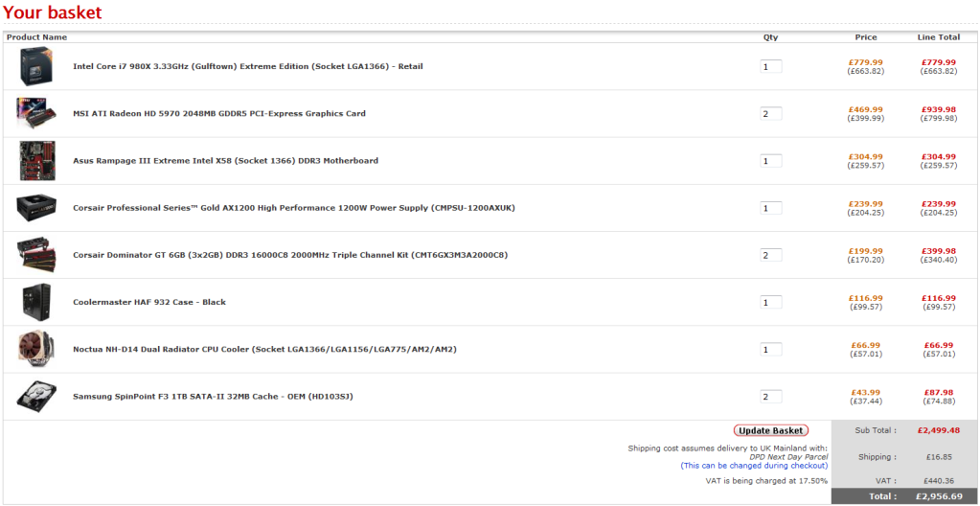The image size is (980, 506).
Task: Open Intel Core i7 980X product name link
Action: [248, 66]
